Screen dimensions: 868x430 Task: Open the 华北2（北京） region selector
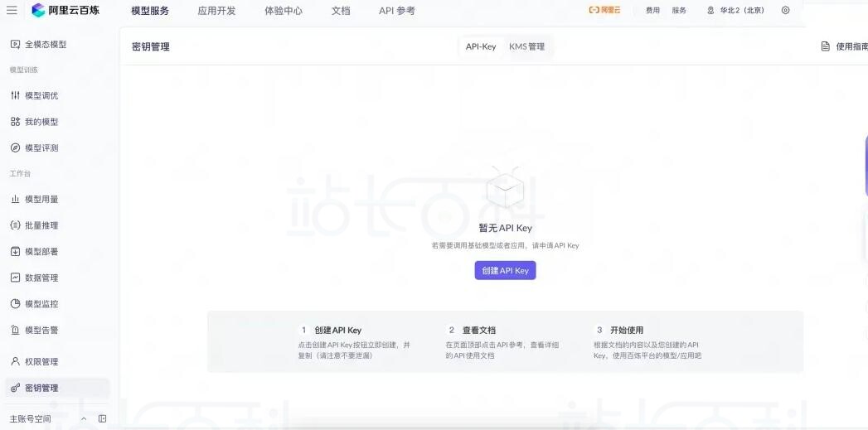coord(735,11)
